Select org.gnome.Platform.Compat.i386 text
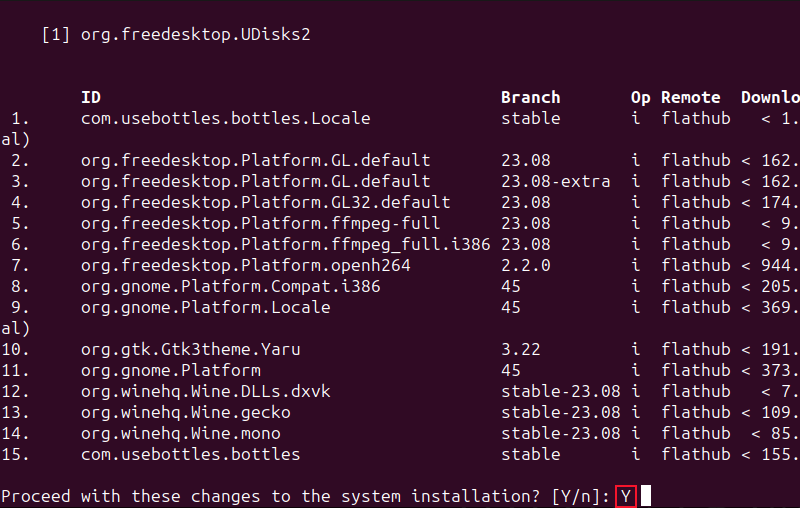Image resolution: width=800 pixels, height=508 pixels. pos(230,286)
